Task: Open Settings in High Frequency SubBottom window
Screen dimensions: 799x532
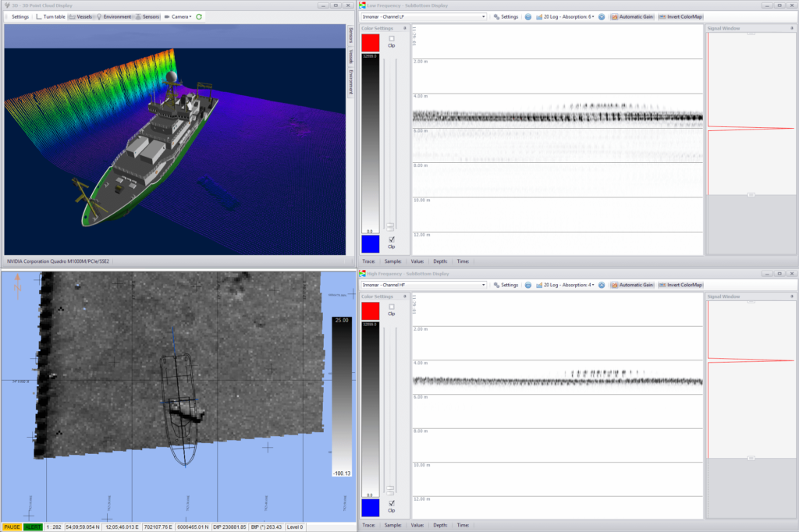Action: tap(506, 285)
